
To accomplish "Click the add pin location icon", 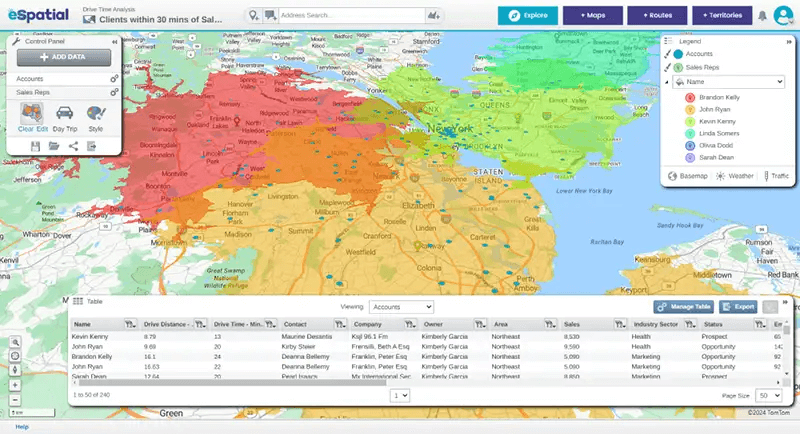I will (x=256, y=16).
